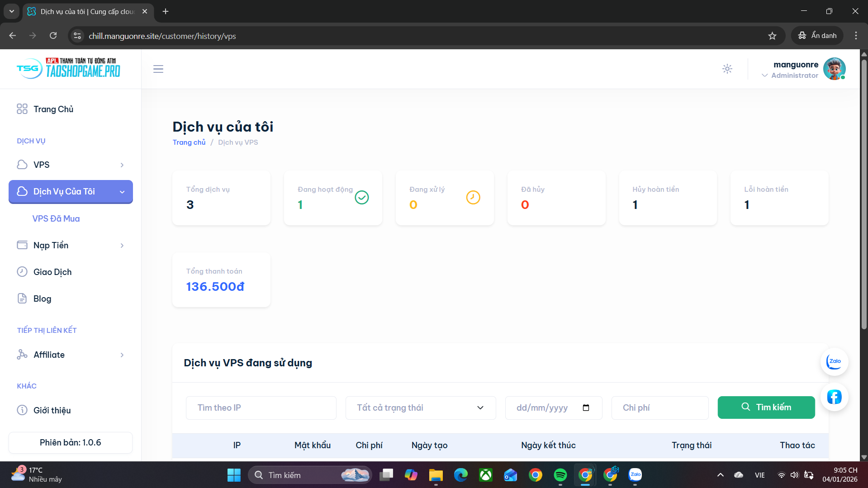The image size is (868, 488).
Task: Go to Giao Dịch in the sidebar
Action: click(x=52, y=272)
